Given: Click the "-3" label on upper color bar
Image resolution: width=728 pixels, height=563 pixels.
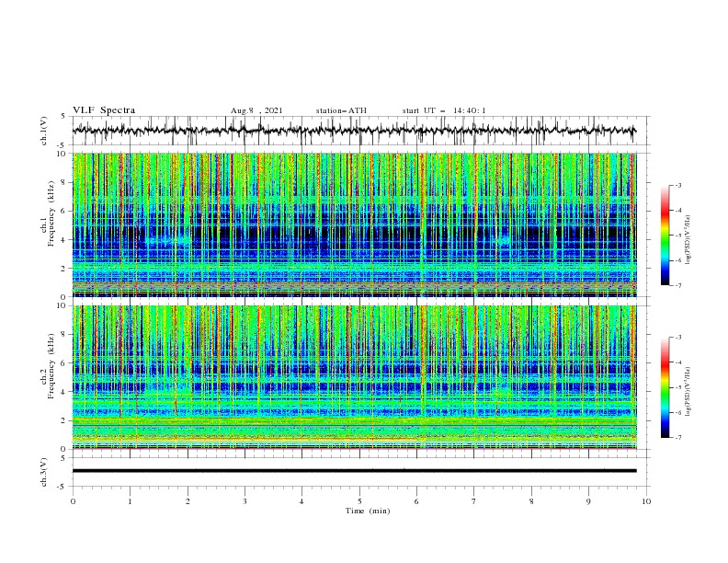Looking at the screenshot, I should pyautogui.click(x=678, y=185).
